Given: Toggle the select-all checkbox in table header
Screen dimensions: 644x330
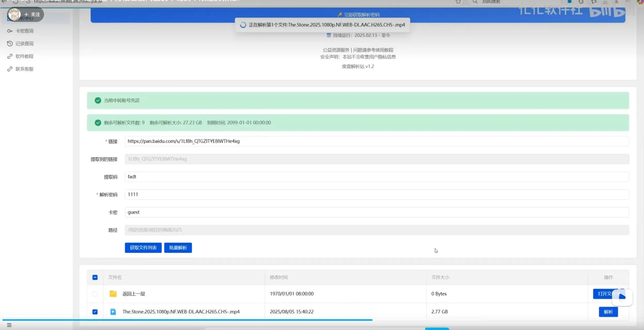Looking at the screenshot, I should click(95, 277).
